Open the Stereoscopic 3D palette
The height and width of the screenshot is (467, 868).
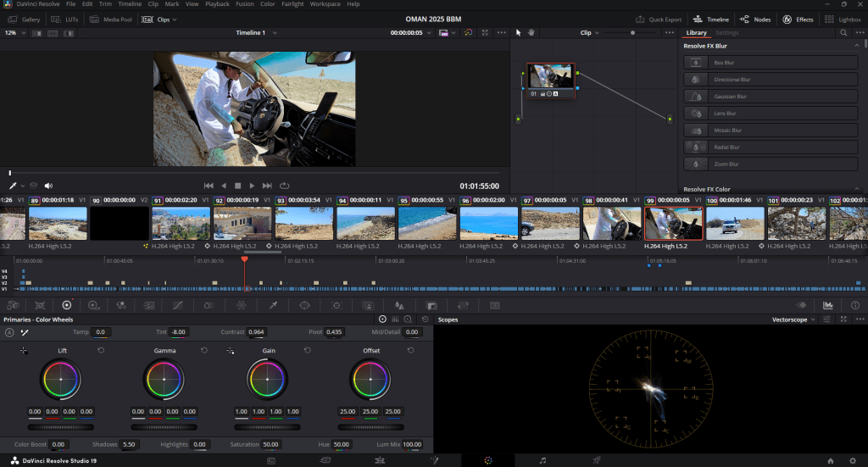pos(495,305)
